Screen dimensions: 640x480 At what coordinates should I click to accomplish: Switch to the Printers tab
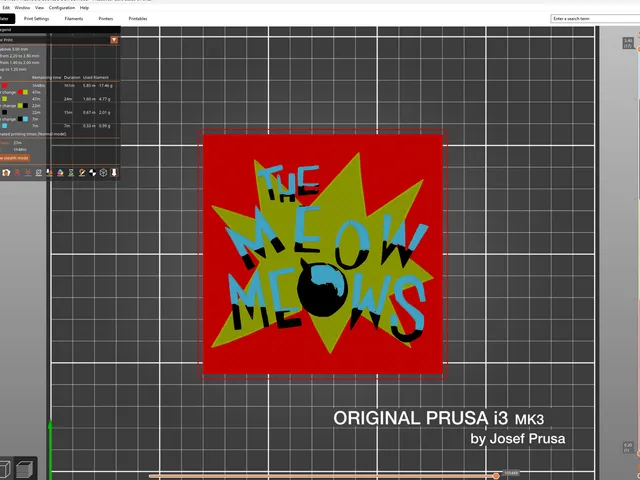click(106, 19)
